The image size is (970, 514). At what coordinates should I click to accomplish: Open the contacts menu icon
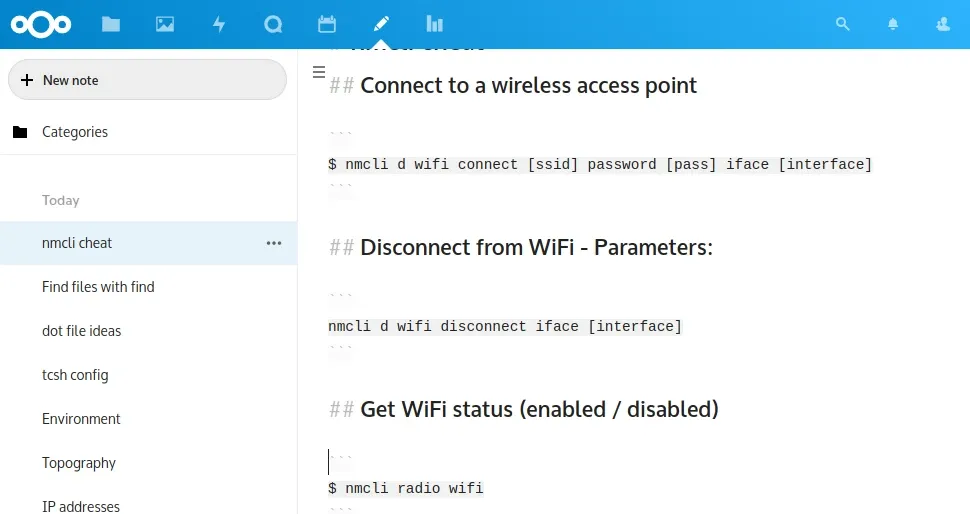pos(942,24)
